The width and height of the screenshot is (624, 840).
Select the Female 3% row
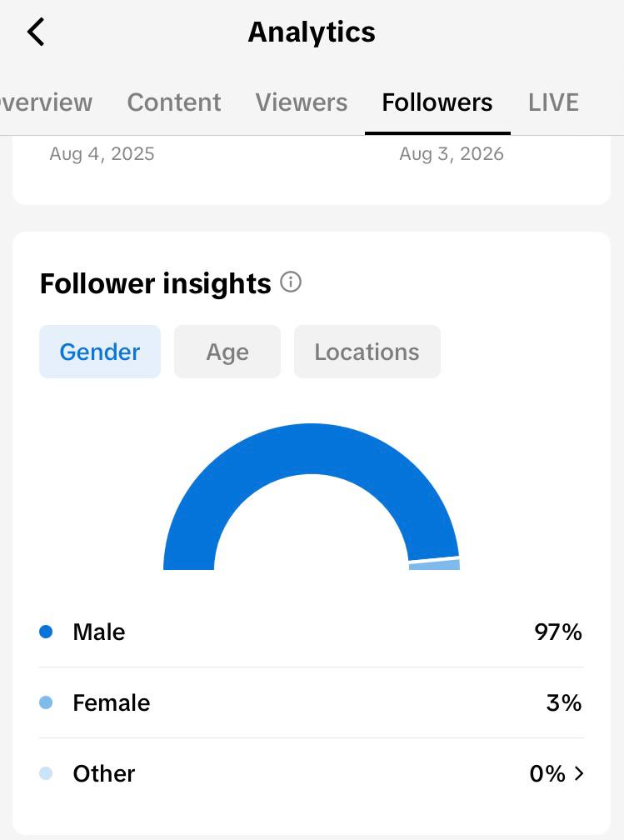click(312, 702)
